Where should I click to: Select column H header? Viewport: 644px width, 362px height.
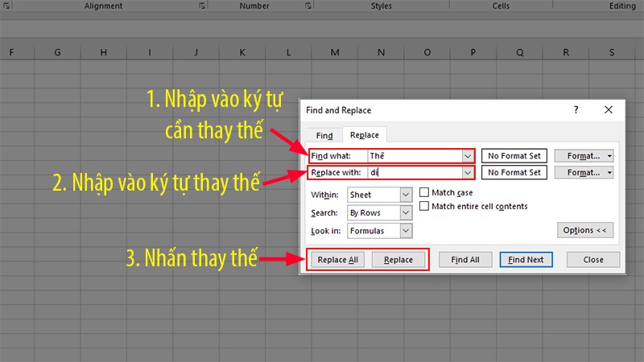(104, 52)
